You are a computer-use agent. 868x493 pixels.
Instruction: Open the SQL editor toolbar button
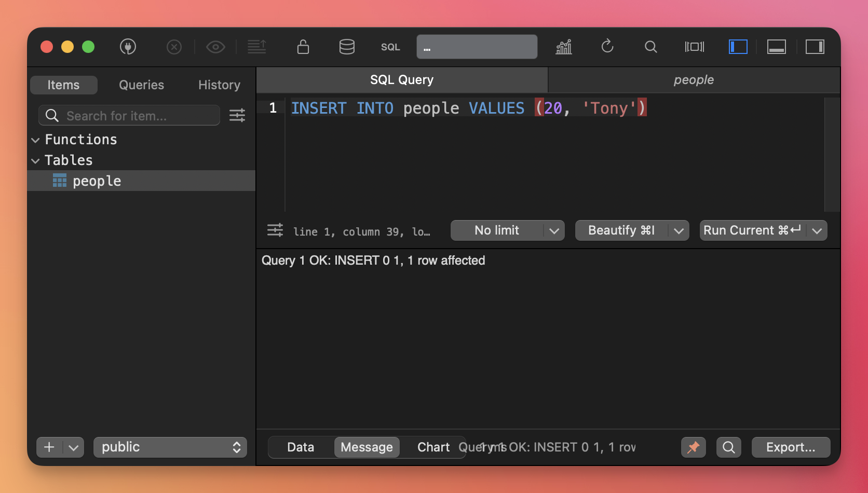coord(390,47)
